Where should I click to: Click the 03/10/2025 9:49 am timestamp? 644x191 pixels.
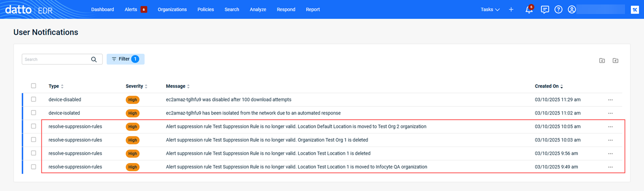556,167
